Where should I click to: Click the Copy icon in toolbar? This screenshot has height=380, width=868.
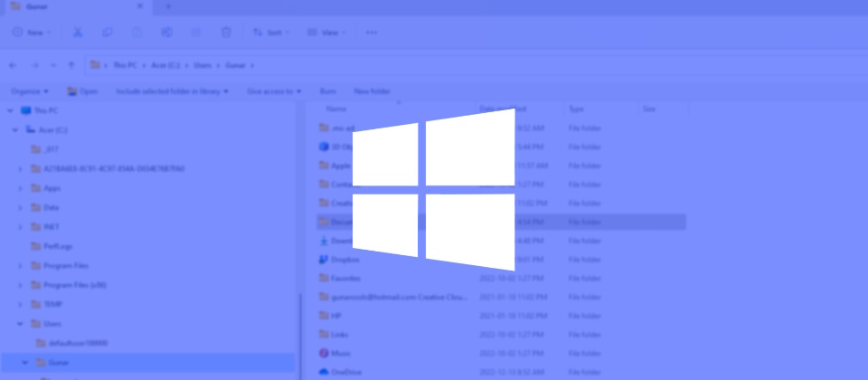point(108,33)
